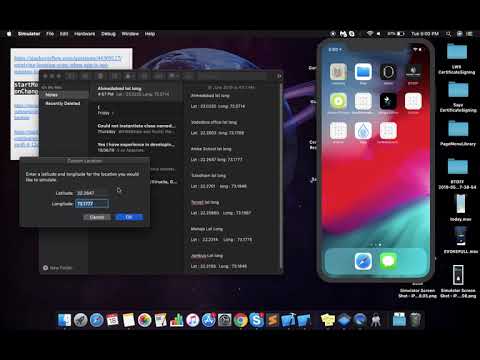The width and height of the screenshot is (480, 360).
Task: Click battery status in menu bar
Action: point(396,34)
